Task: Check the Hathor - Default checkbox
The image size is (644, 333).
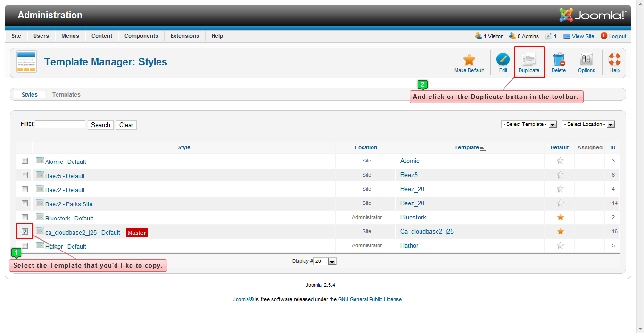Action: pos(25,245)
